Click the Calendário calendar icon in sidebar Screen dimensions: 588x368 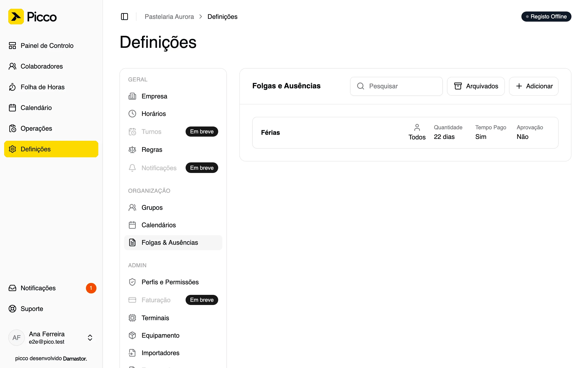coord(12,108)
